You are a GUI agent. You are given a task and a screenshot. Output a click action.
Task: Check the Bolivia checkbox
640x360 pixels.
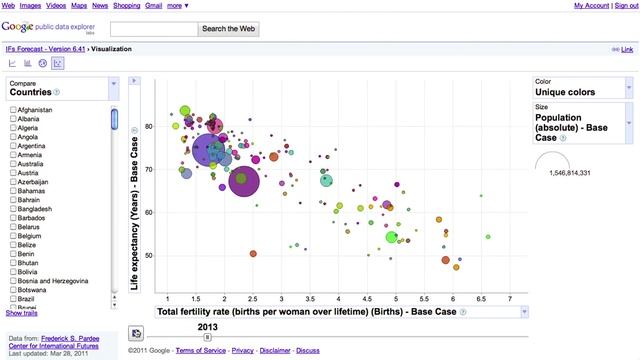coord(13,272)
